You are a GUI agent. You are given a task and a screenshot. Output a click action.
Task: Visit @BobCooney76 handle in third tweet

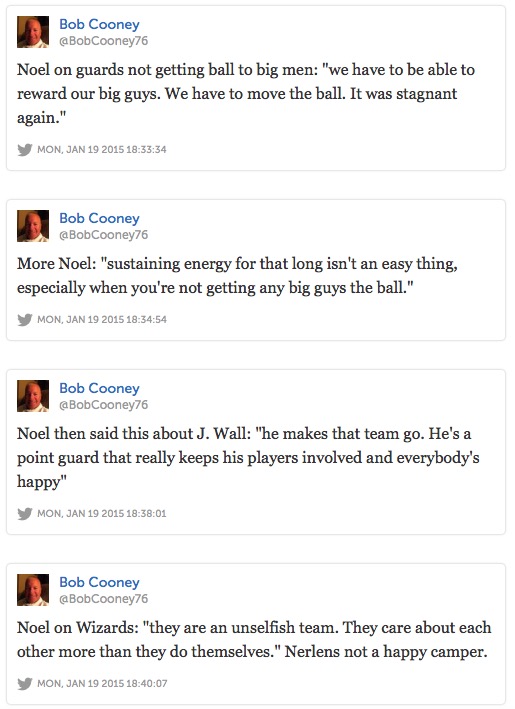(x=104, y=405)
